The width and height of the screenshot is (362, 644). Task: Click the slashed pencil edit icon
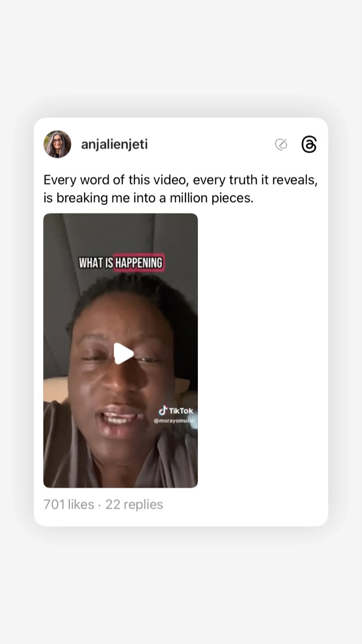click(281, 144)
